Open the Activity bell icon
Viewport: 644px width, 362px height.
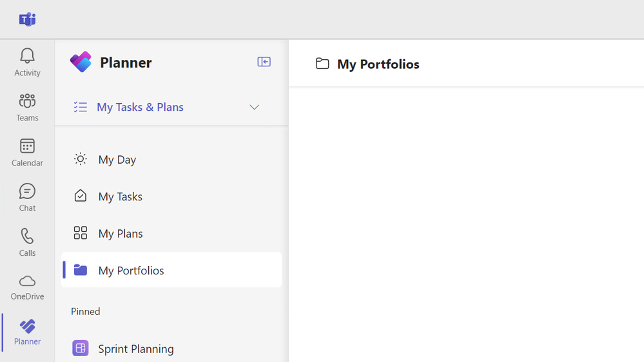pos(27,57)
